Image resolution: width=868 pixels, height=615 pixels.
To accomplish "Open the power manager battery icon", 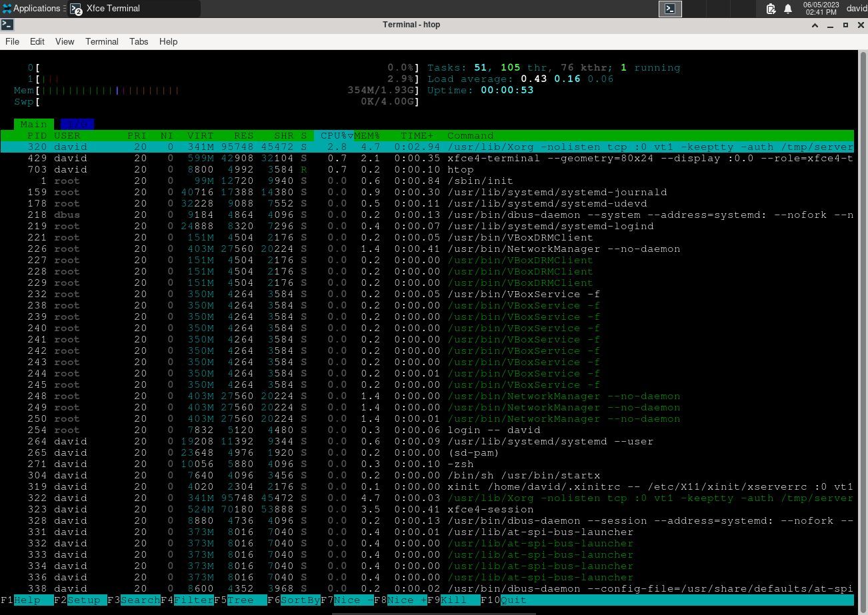I will click(771, 9).
